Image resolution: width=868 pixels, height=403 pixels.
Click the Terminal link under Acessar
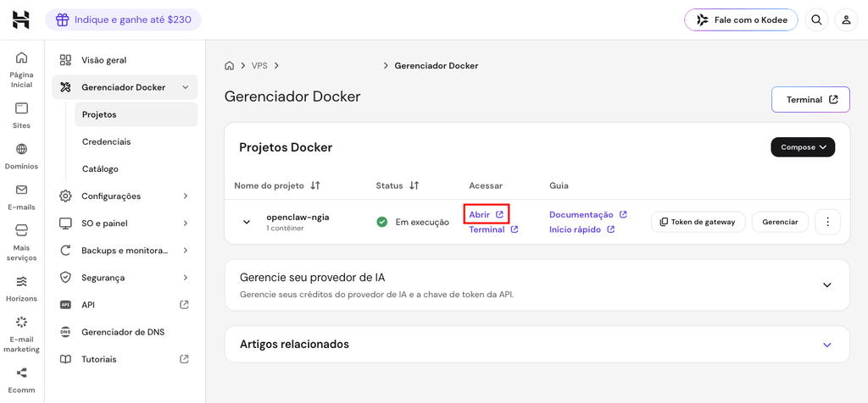493,229
